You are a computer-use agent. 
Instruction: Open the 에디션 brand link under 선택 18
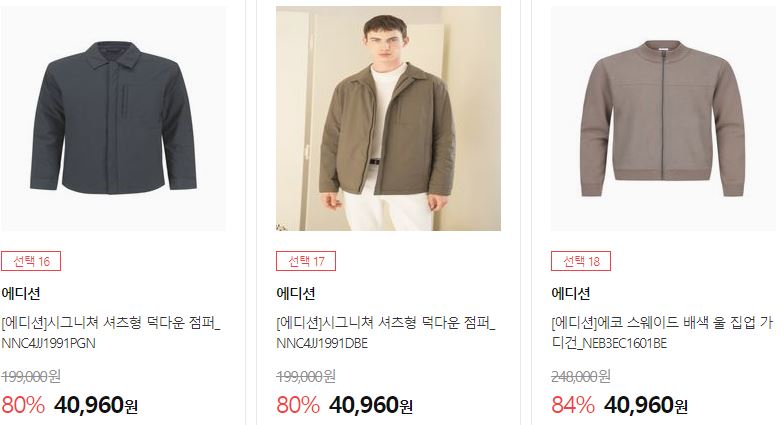(571, 293)
